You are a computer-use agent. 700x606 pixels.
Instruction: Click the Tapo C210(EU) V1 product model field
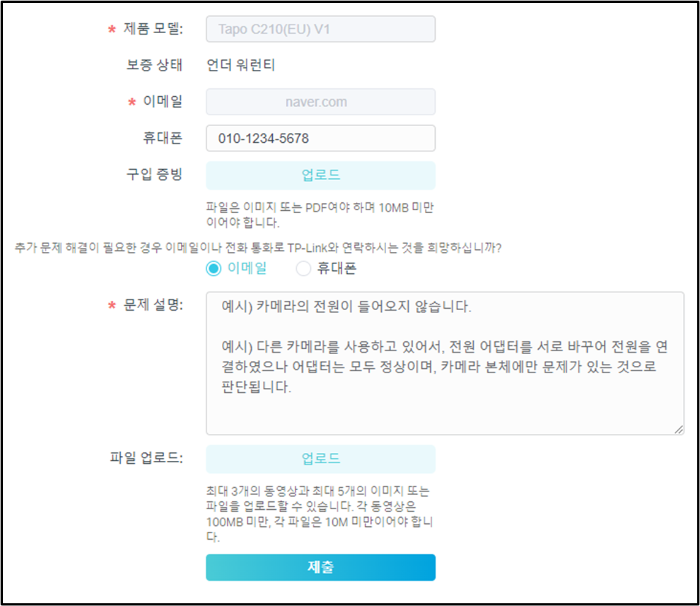320,29
